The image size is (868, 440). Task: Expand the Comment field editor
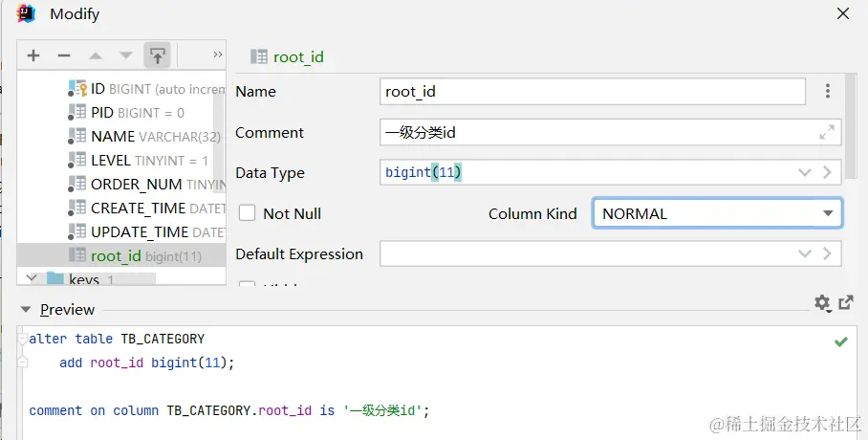(x=827, y=133)
